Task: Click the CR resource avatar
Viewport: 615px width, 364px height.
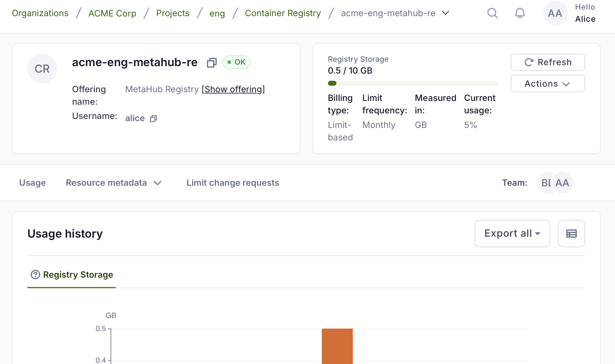Action: click(42, 69)
